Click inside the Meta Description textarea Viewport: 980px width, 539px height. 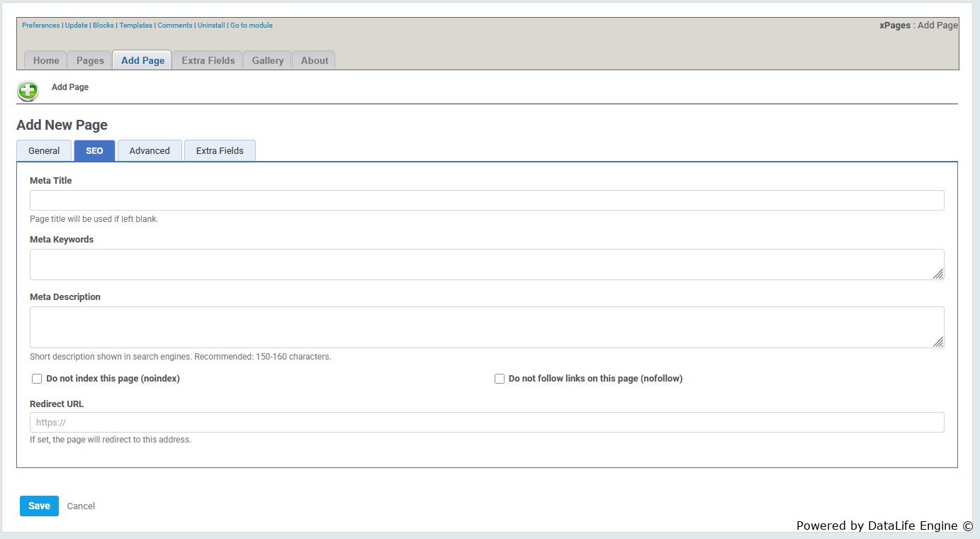coord(482,327)
